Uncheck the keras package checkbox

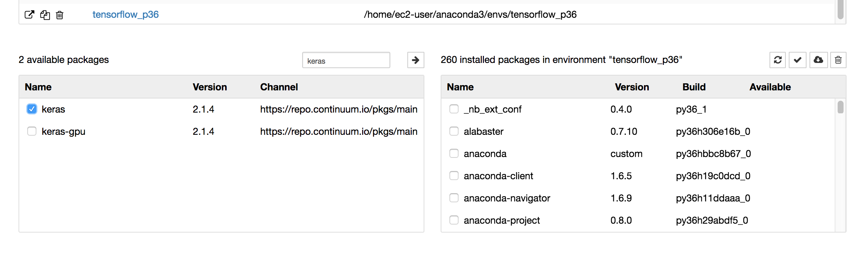[31, 109]
